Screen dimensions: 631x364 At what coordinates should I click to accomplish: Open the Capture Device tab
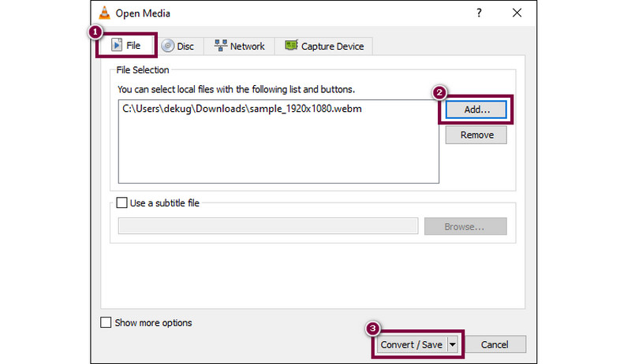tap(324, 46)
